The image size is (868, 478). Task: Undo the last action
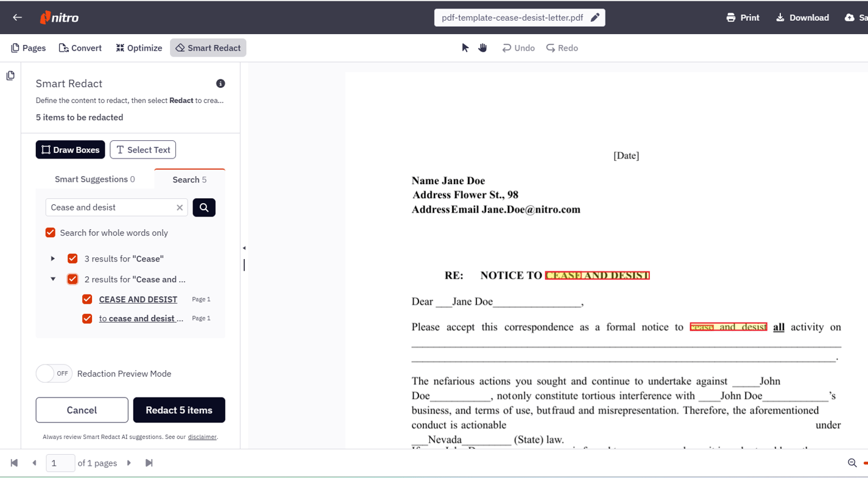click(x=518, y=48)
